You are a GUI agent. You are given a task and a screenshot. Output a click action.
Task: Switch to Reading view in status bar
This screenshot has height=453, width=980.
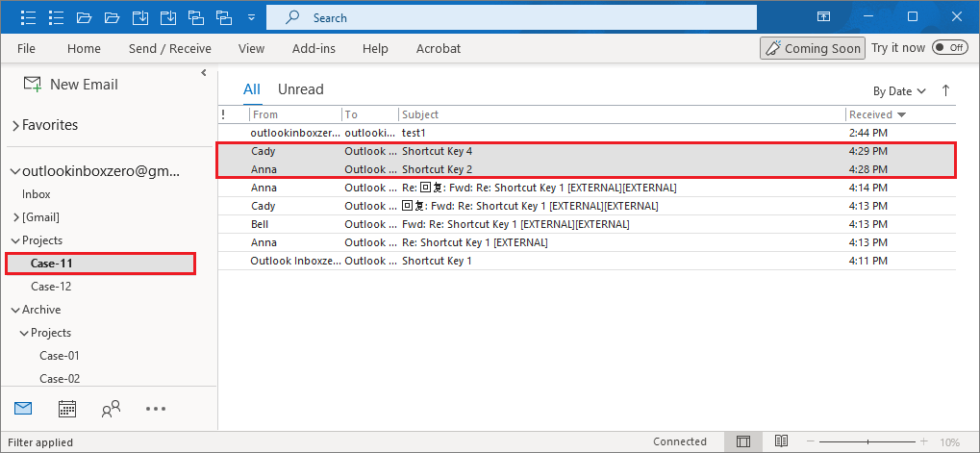coord(782,441)
